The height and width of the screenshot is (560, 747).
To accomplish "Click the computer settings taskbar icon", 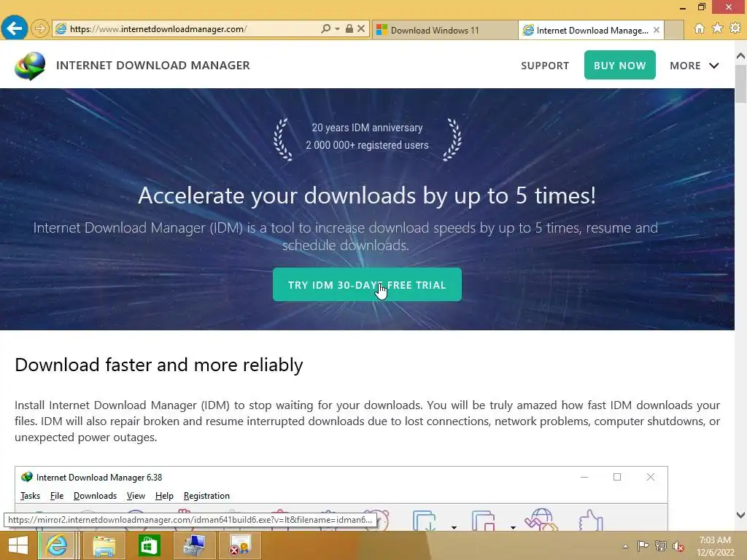I will (194, 545).
